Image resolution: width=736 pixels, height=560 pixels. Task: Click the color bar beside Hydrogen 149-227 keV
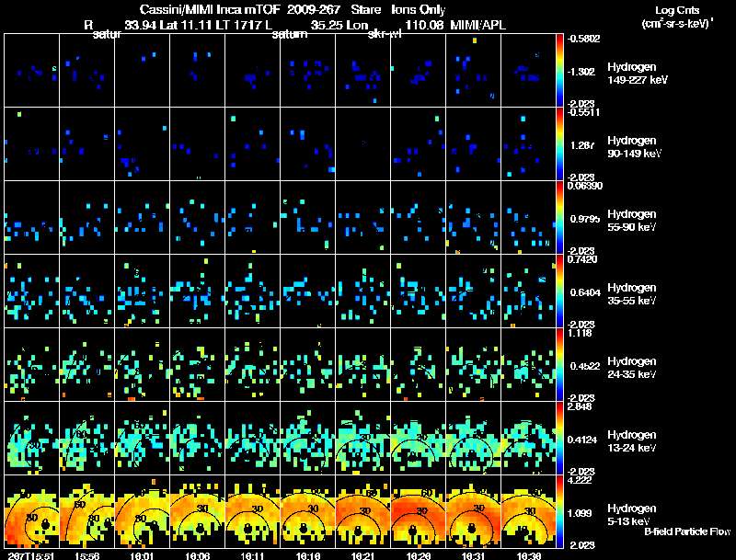tap(559, 71)
